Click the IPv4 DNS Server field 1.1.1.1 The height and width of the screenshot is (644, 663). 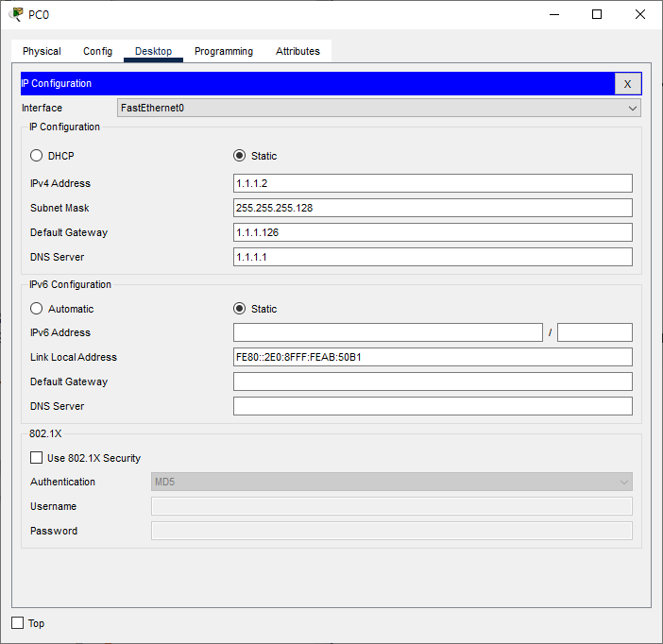(433, 257)
